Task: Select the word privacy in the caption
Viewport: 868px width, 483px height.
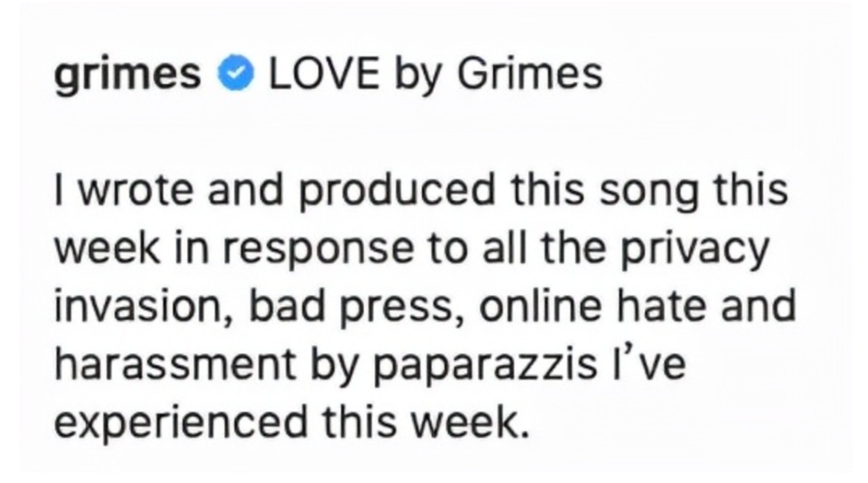Action: click(x=700, y=251)
